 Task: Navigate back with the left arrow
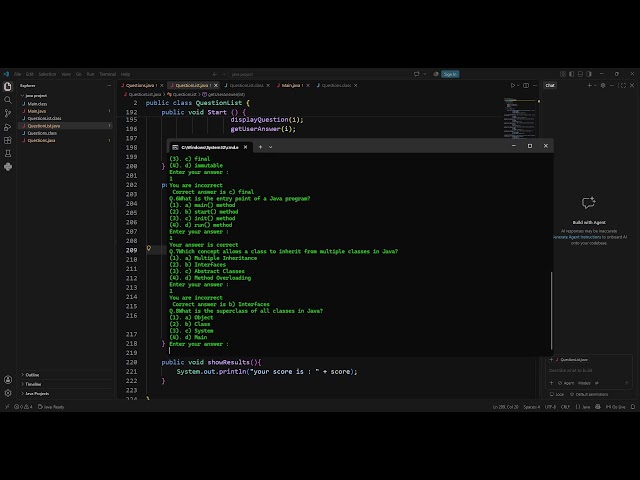pyautogui.click(x=215, y=74)
